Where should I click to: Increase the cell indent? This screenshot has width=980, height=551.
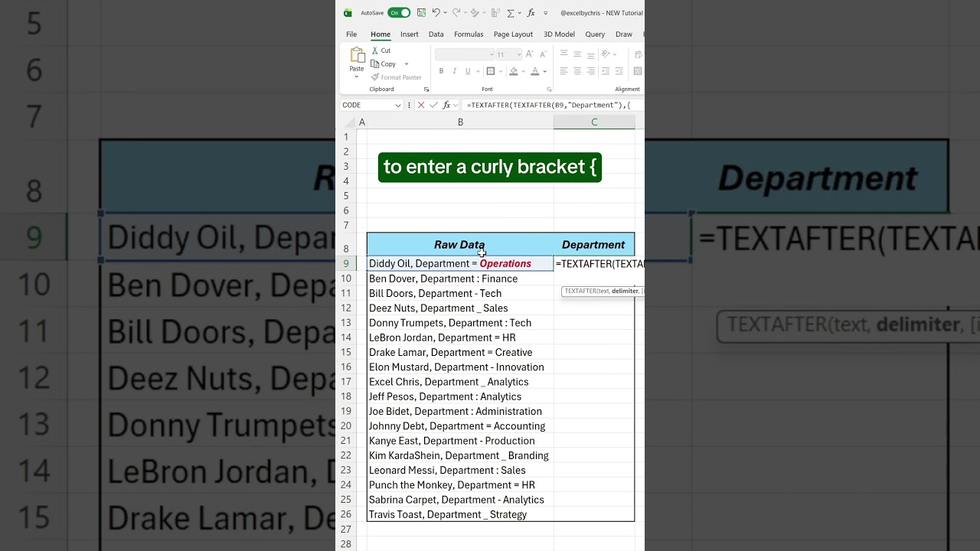coord(619,71)
